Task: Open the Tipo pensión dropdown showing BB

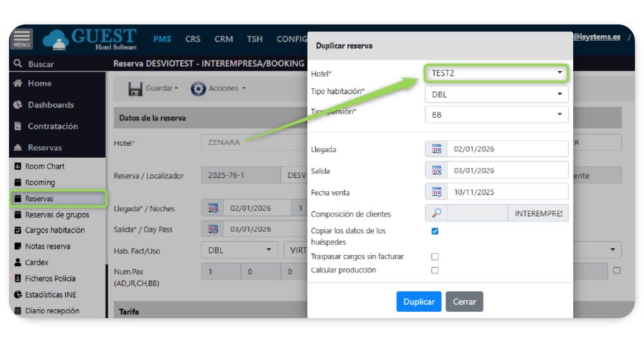Action: (x=496, y=115)
